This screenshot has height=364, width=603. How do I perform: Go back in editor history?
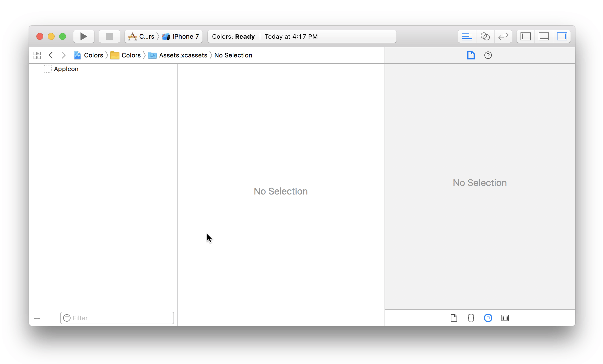(51, 55)
